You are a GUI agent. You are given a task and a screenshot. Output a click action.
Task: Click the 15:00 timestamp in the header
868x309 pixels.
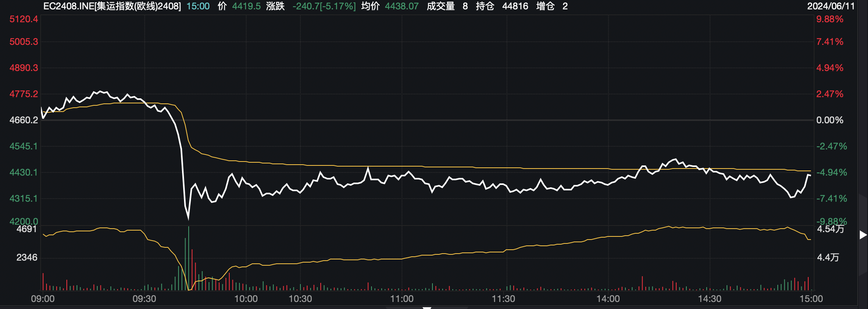tap(198, 6)
